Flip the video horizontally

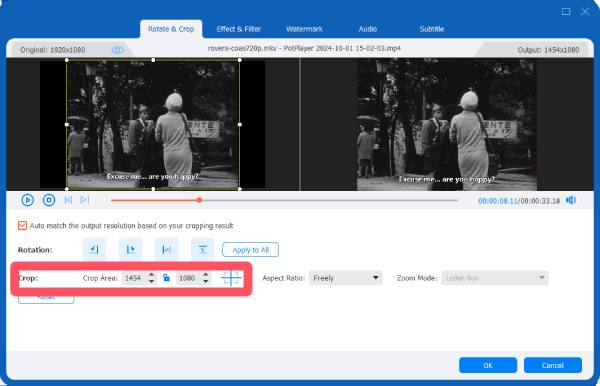[166, 249]
